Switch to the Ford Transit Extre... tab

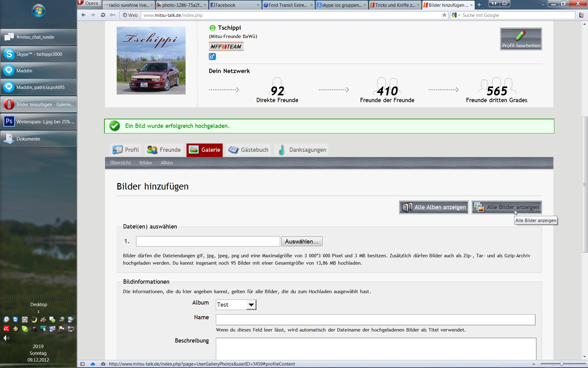pyautogui.click(x=288, y=5)
